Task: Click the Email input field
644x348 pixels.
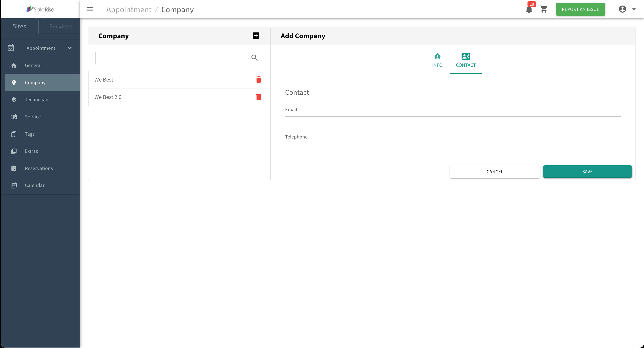Action: click(453, 110)
